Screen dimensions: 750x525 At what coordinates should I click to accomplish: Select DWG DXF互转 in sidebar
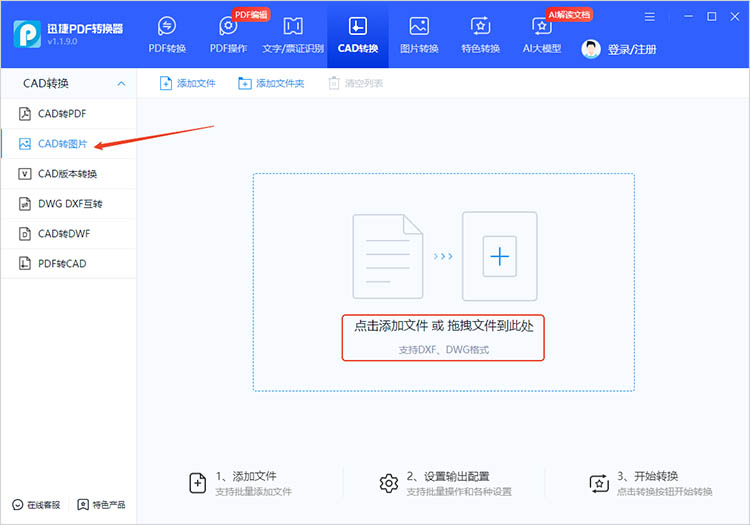click(x=68, y=204)
